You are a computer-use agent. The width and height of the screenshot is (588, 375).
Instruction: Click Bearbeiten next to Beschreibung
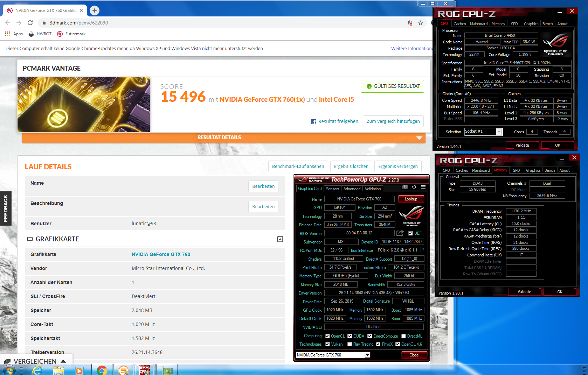tap(263, 207)
